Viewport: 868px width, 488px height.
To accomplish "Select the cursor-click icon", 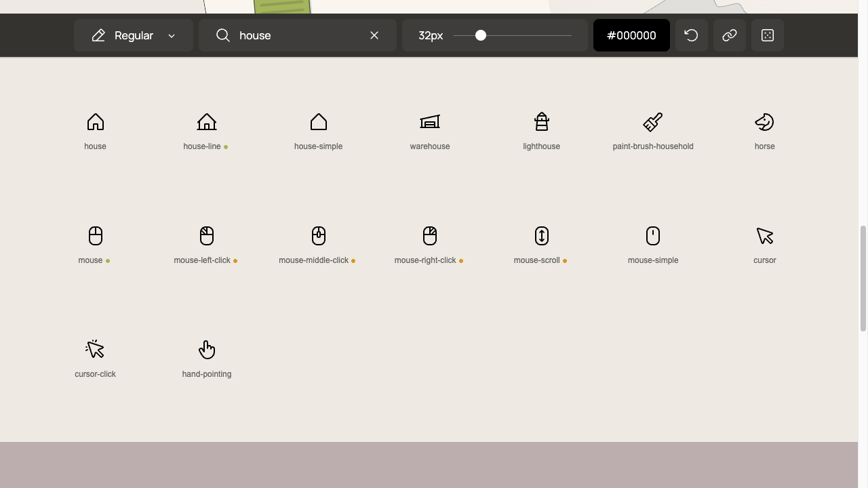I will 96,349.
